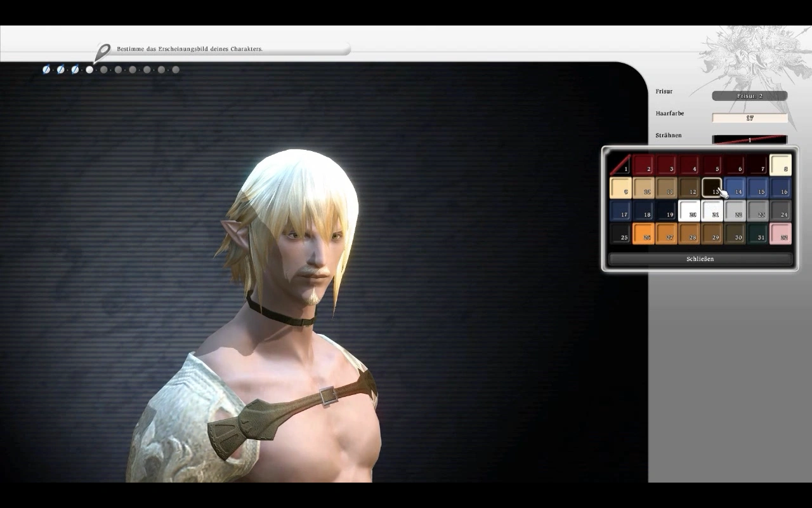The height and width of the screenshot is (508, 812).
Task: Click the "Frisur" label
Action: 664,91
